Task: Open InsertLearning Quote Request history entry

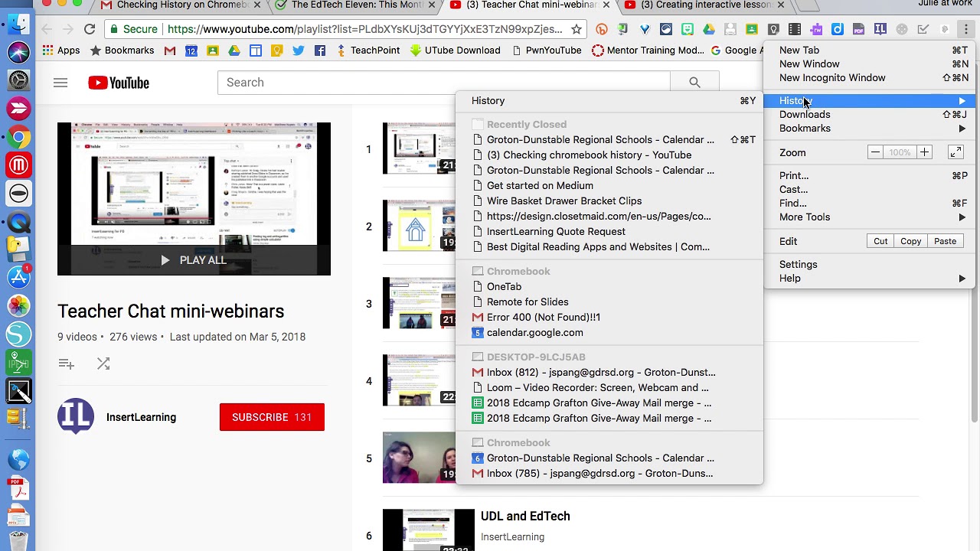Action: coord(609,231)
